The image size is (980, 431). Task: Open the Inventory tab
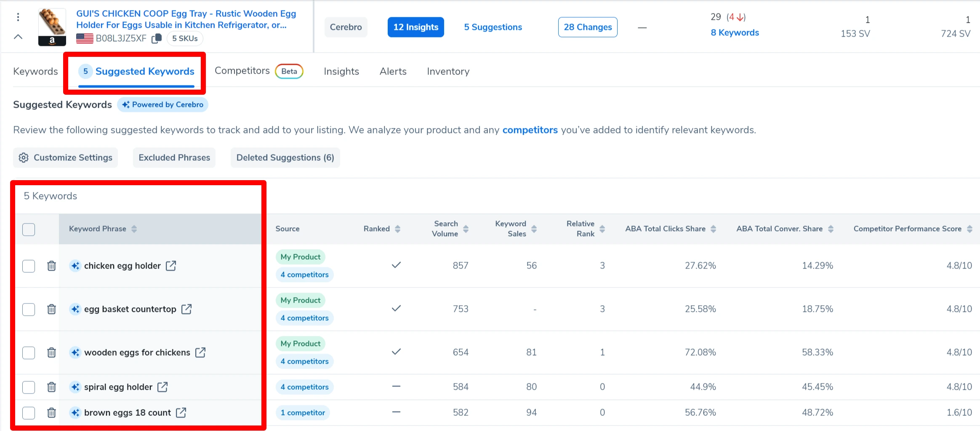[x=448, y=72]
